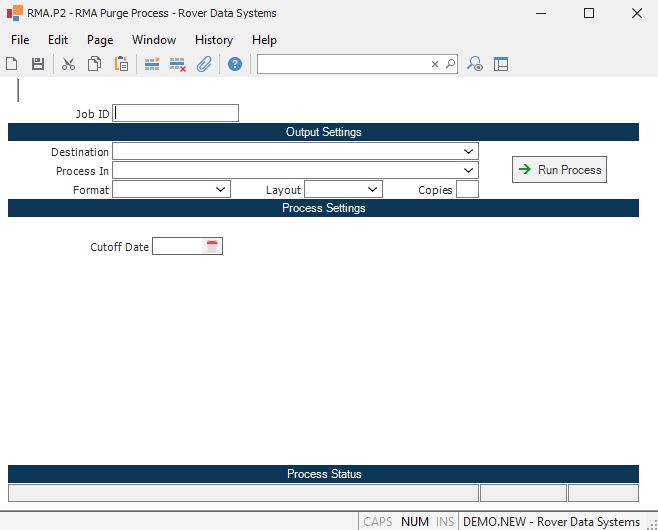This screenshot has height=530, width=658.
Task: Open the Cutoff Date calendar picker
Action: (212, 246)
